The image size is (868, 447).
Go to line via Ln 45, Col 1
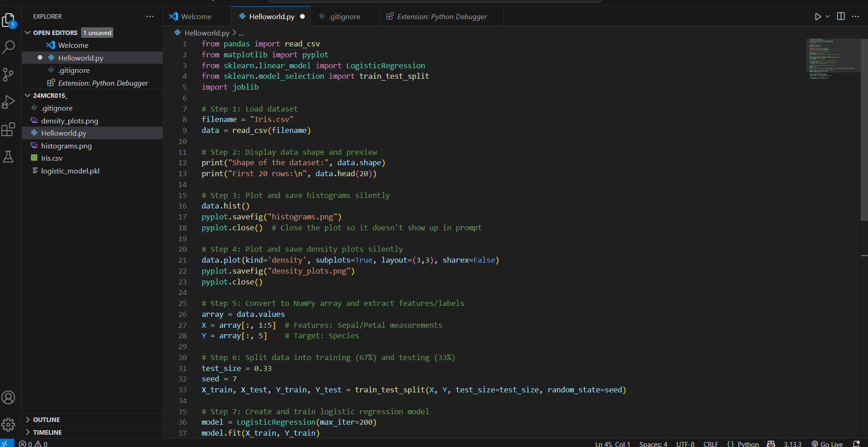(613, 444)
